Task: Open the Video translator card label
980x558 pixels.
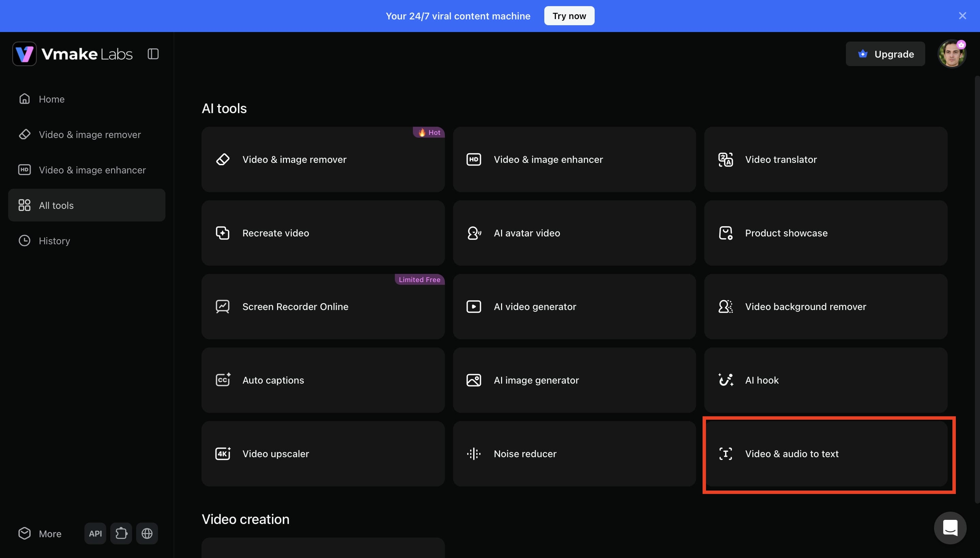Action: [781, 159]
